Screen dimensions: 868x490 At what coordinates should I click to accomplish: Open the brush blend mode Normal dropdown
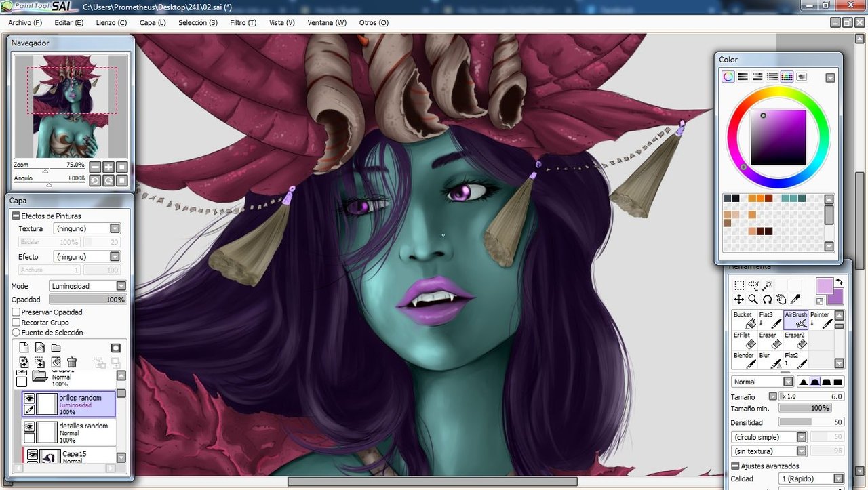coord(762,382)
